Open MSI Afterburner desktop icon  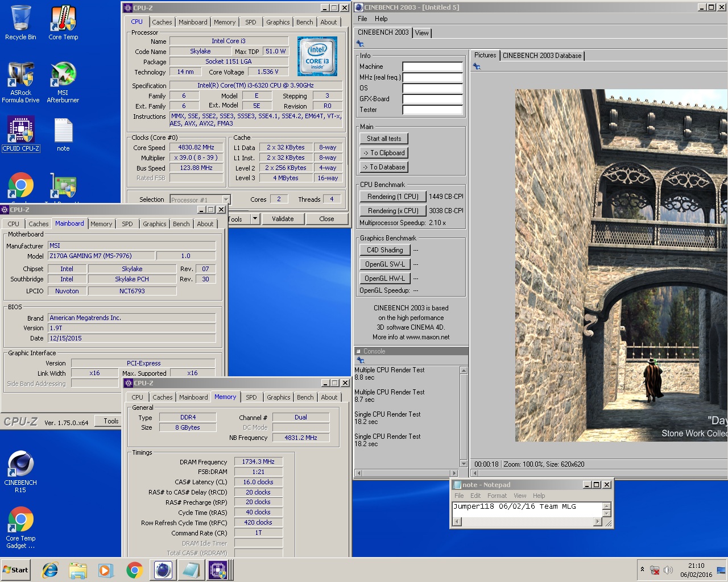tap(63, 82)
